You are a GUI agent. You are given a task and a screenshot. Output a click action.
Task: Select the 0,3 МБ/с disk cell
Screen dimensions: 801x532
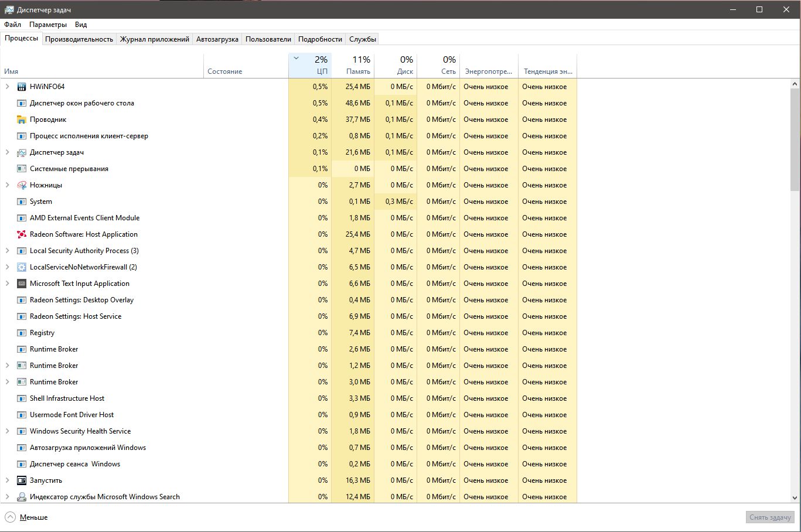[396, 202]
